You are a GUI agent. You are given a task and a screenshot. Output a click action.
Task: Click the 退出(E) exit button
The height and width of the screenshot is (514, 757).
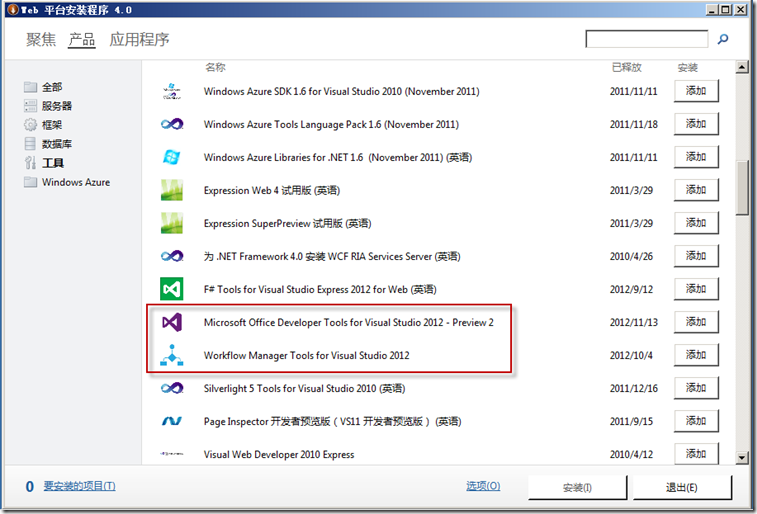(x=682, y=487)
